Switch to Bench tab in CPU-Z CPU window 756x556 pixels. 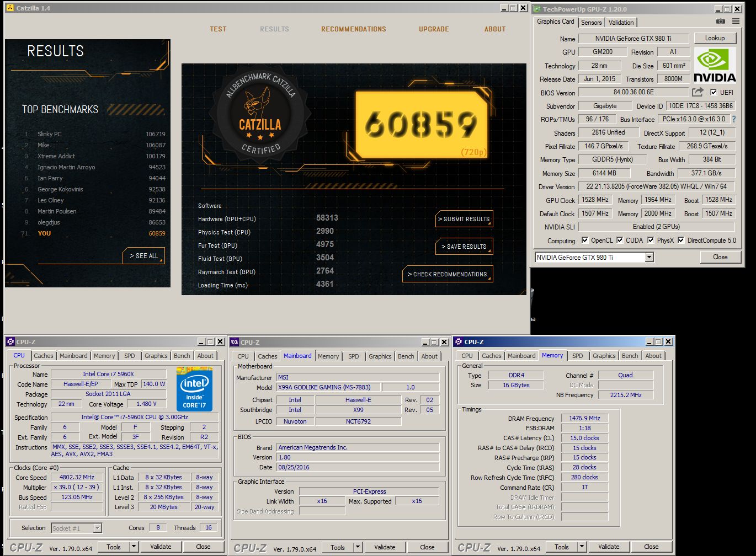[x=182, y=356]
